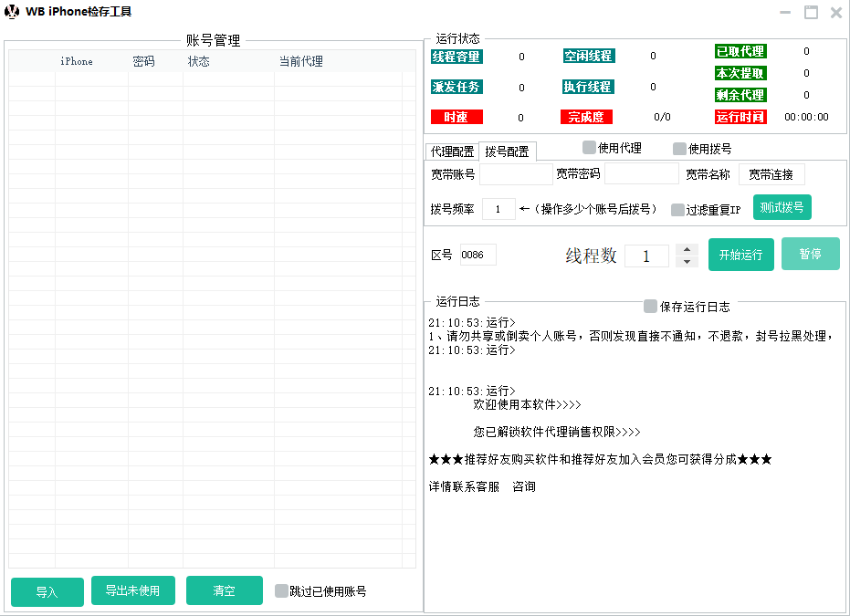Click into the 宽带密码 field
The width and height of the screenshot is (850, 616).
coord(641,174)
